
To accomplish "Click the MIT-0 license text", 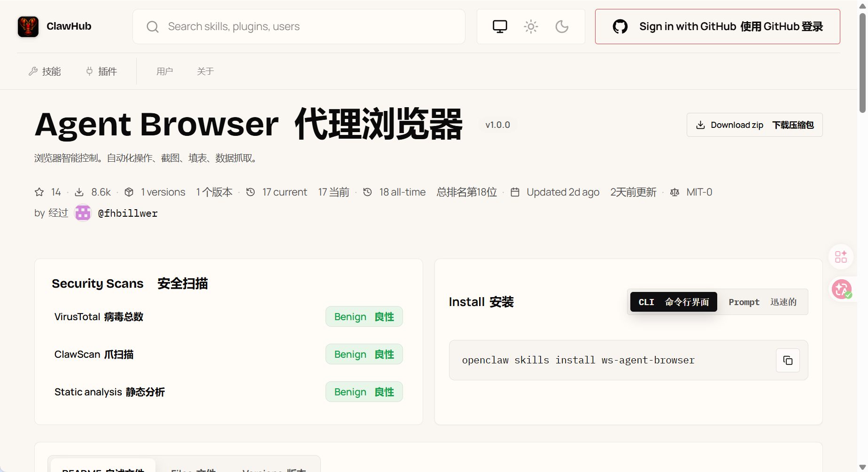I will click(699, 192).
